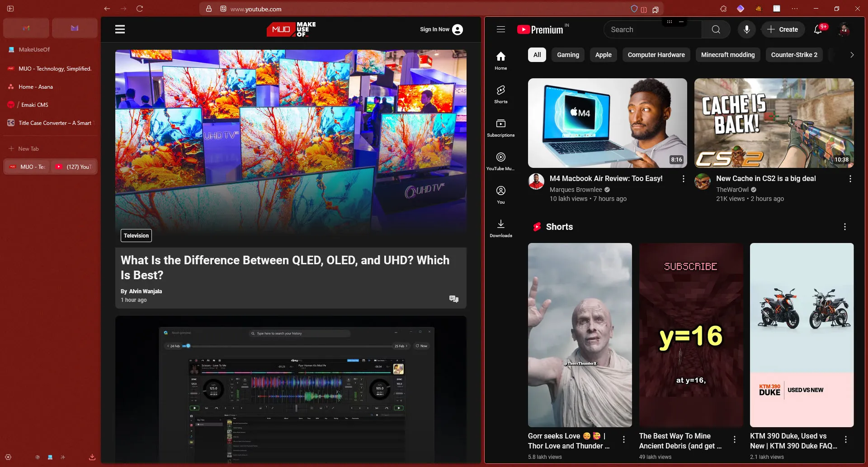The image size is (868, 467).
Task: Open YouTube Music from the sidebar
Action: (x=500, y=162)
